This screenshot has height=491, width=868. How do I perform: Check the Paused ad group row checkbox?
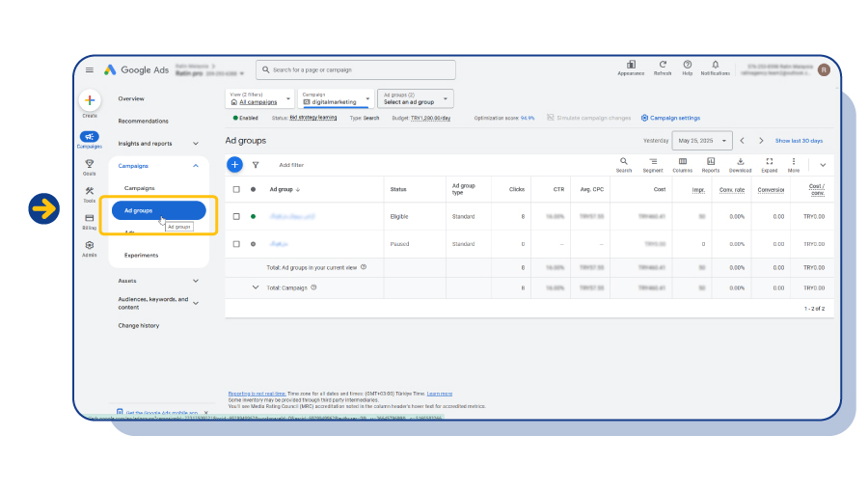click(x=236, y=243)
